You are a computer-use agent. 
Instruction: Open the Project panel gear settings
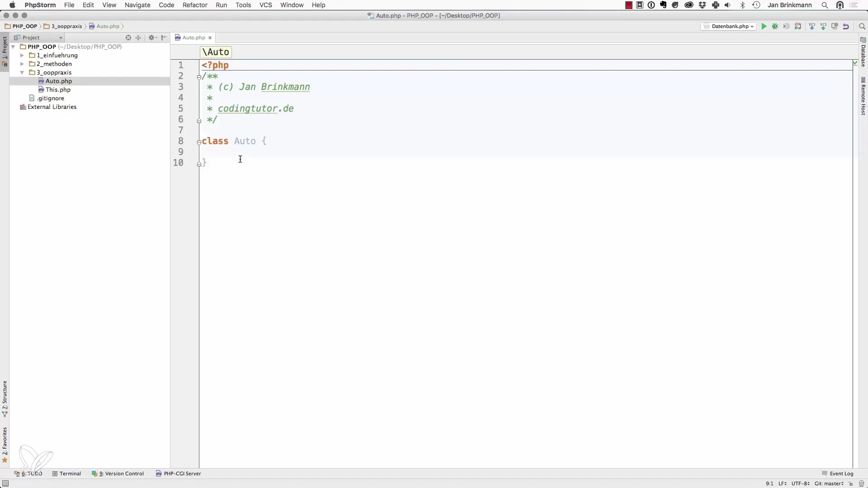152,38
